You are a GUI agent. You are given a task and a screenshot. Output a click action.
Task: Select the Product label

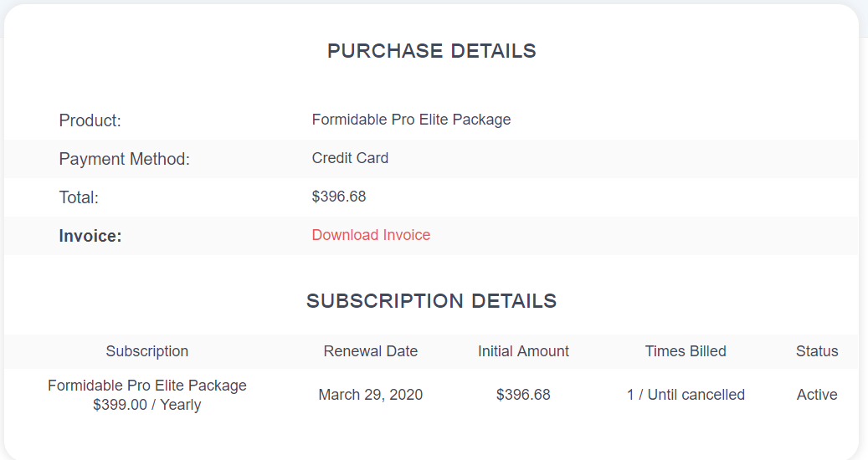pyautogui.click(x=90, y=120)
